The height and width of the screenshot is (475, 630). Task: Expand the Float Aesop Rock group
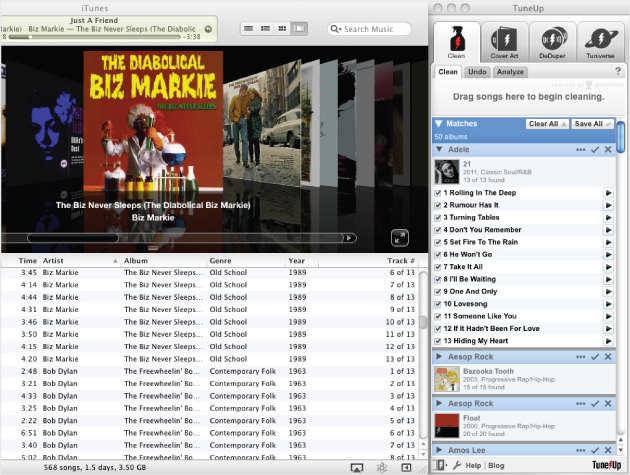[439, 403]
